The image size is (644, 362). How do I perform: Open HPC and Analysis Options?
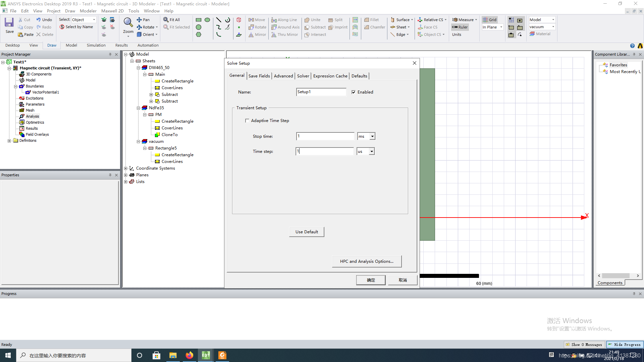click(367, 261)
